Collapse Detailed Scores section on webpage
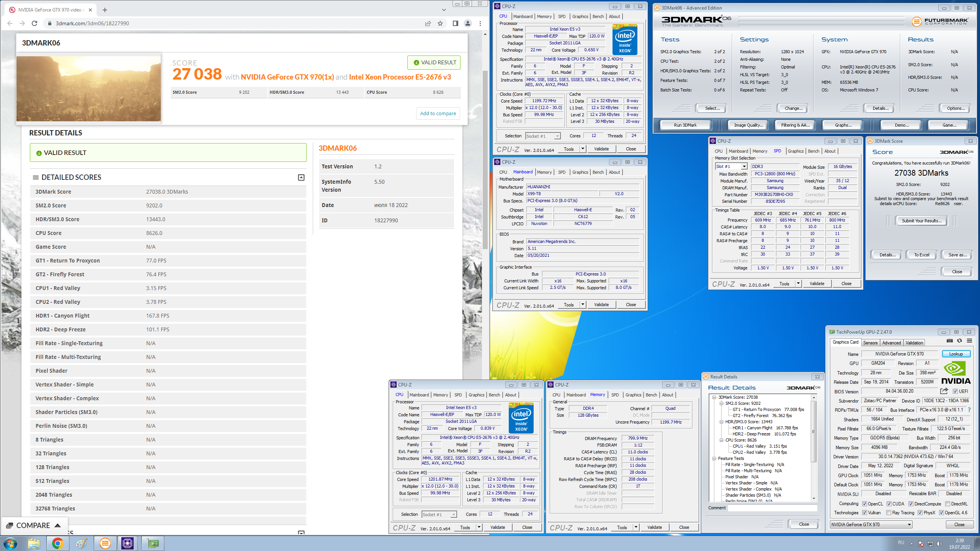 pos(301,177)
